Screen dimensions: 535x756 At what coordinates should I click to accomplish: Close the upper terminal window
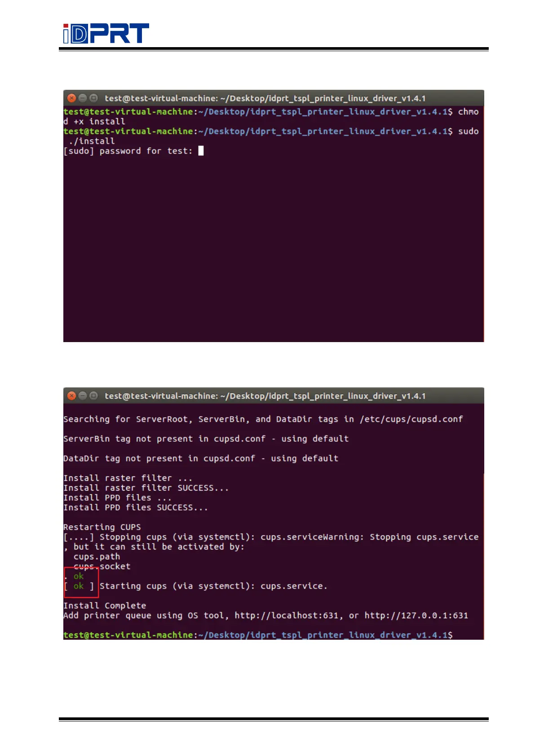71,98
